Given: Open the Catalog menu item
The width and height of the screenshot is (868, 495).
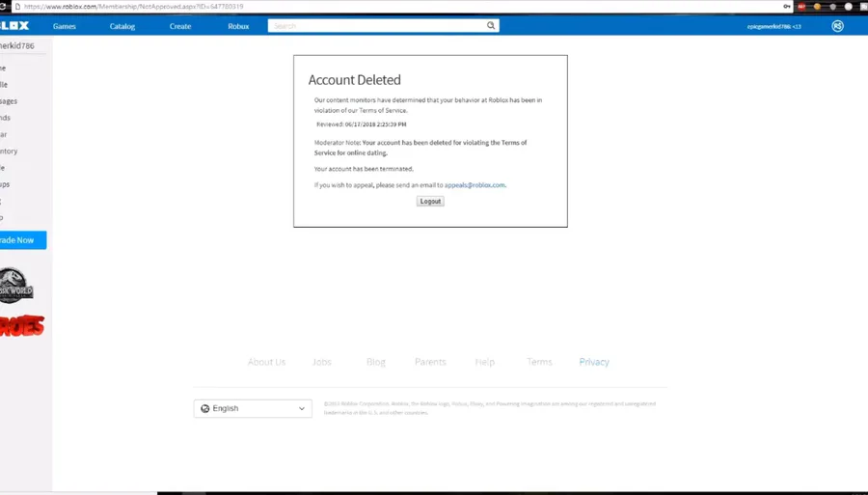Looking at the screenshot, I should (122, 26).
